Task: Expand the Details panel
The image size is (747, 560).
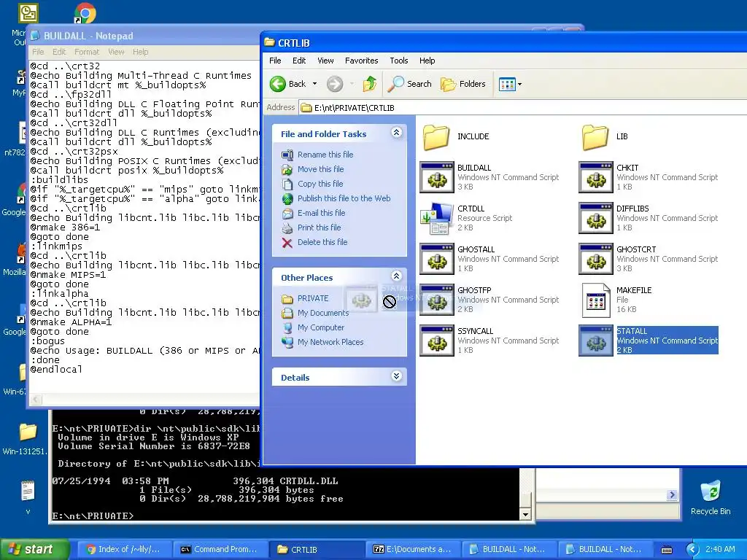Action: coord(396,376)
